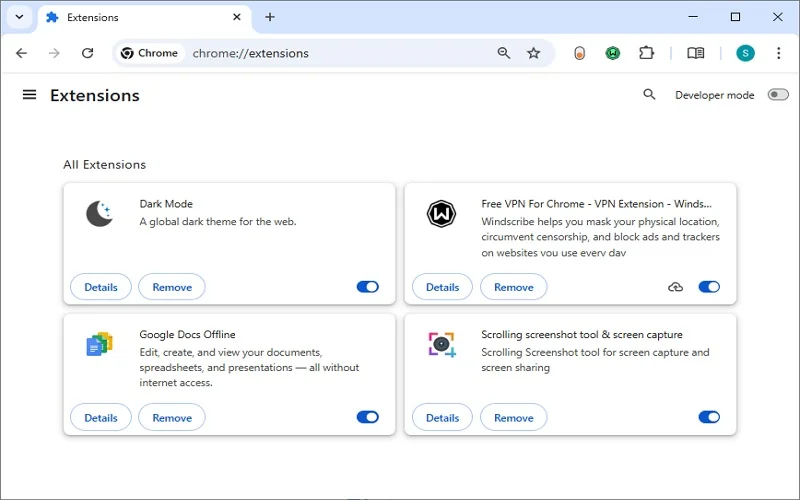Turn off the Free VPN extension toggle
The image size is (800, 500).
(x=709, y=287)
